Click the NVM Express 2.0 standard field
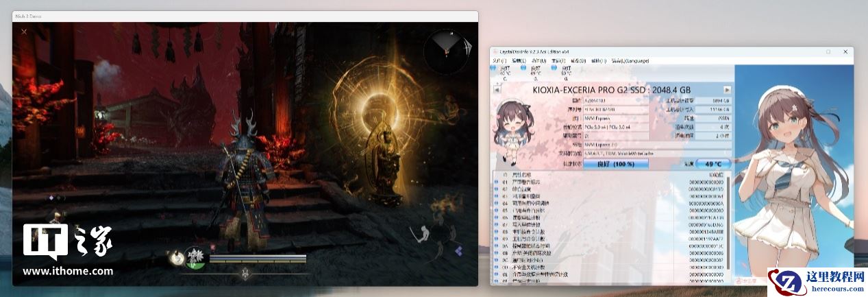Screen dimensions: 868x297 tap(658, 145)
